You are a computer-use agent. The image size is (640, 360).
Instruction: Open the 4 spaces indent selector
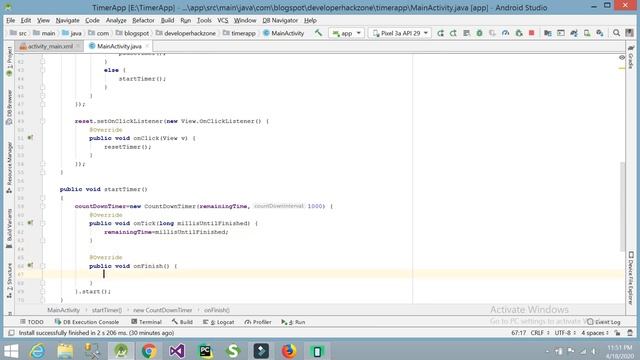(x=595, y=333)
